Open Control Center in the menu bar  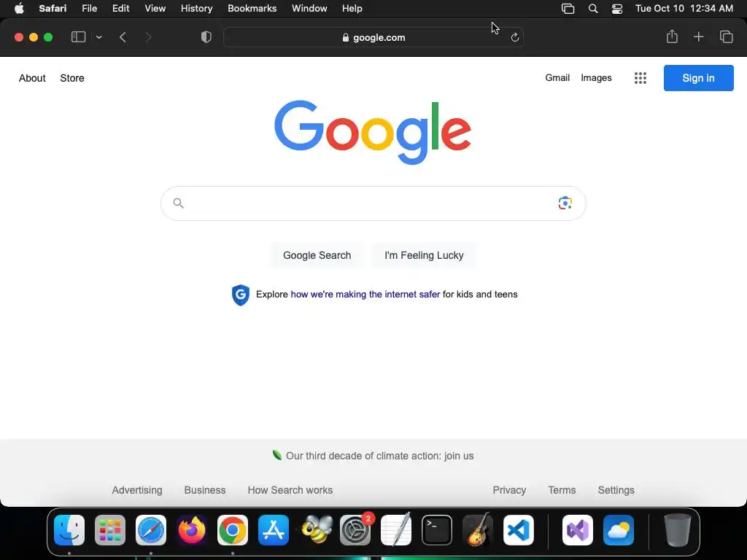click(x=617, y=8)
